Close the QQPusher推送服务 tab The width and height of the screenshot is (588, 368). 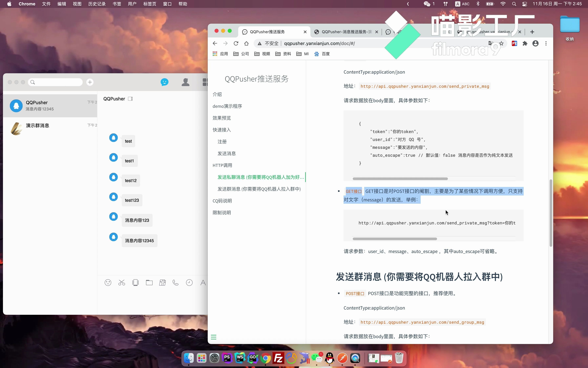pos(305,32)
